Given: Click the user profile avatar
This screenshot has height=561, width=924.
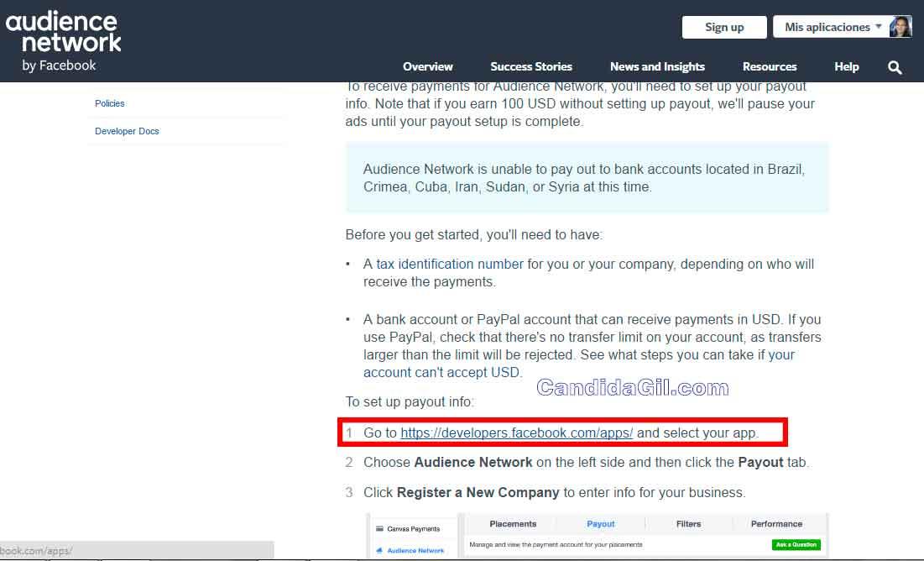Looking at the screenshot, I should pyautogui.click(x=901, y=27).
